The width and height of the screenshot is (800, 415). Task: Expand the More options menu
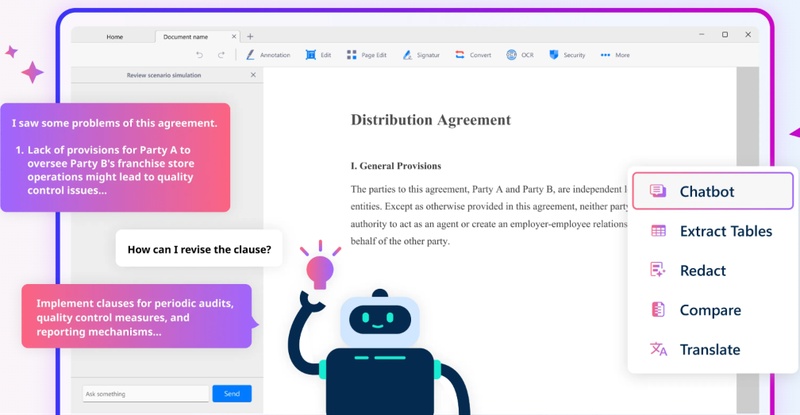tap(615, 55)
